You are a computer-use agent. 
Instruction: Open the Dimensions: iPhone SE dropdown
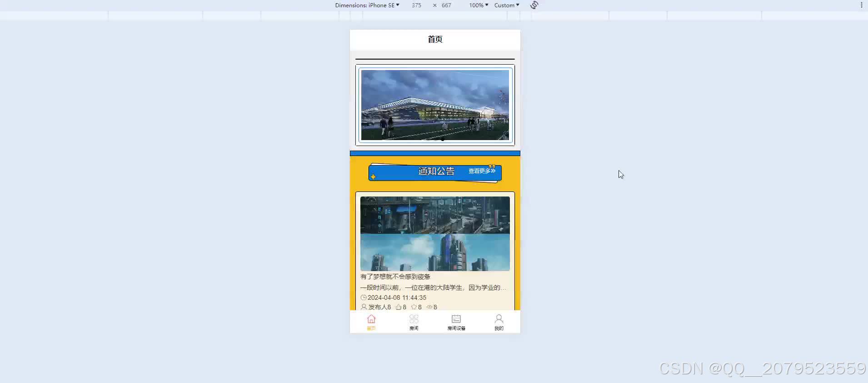(x=367, y=5)
